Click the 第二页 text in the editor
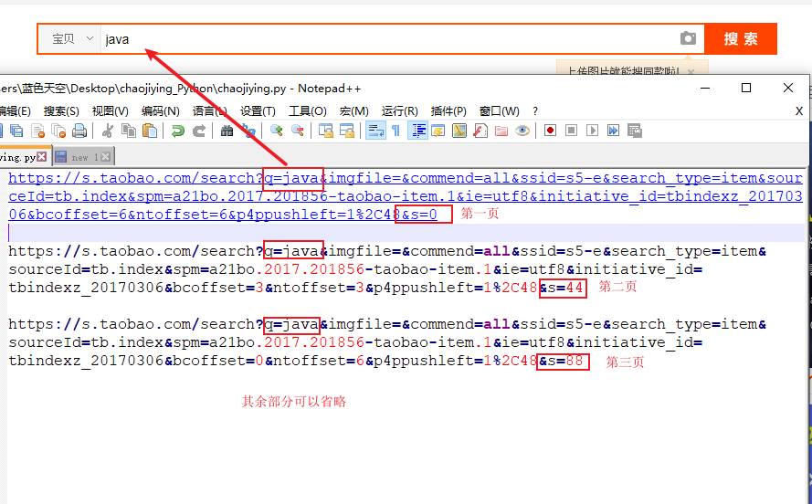 click(x=617, y=287)
